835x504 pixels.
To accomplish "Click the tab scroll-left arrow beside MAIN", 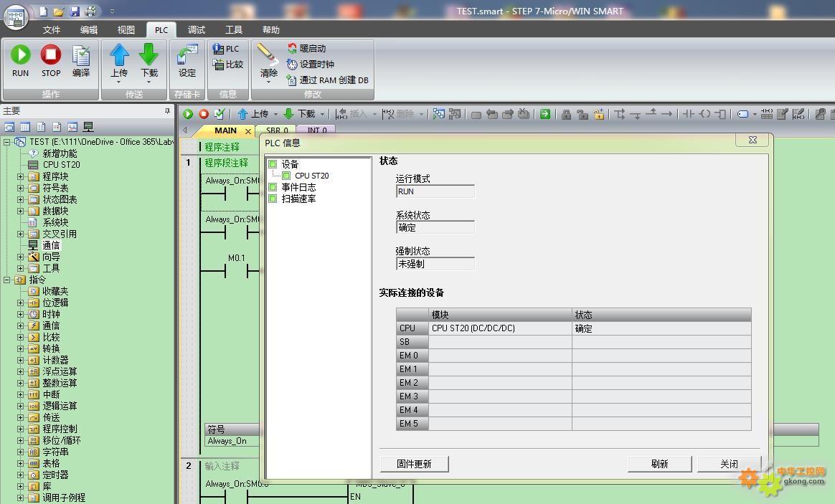I will pyautogui.click(x=185, y=130).
